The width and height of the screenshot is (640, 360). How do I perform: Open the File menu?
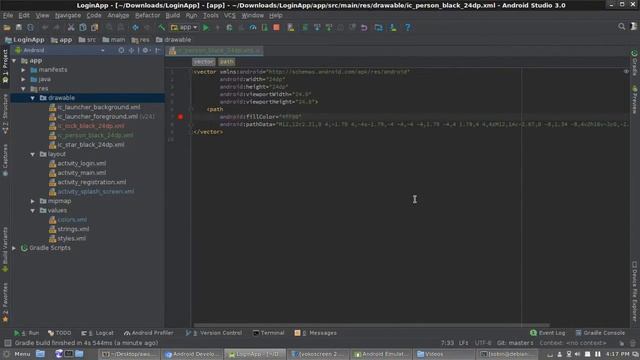[x=8, y=16]
